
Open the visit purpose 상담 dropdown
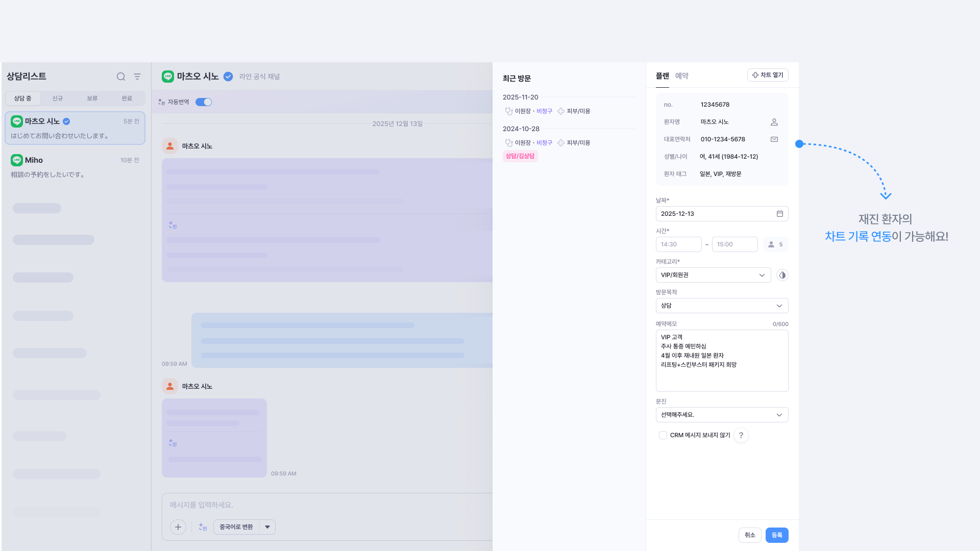722,306
